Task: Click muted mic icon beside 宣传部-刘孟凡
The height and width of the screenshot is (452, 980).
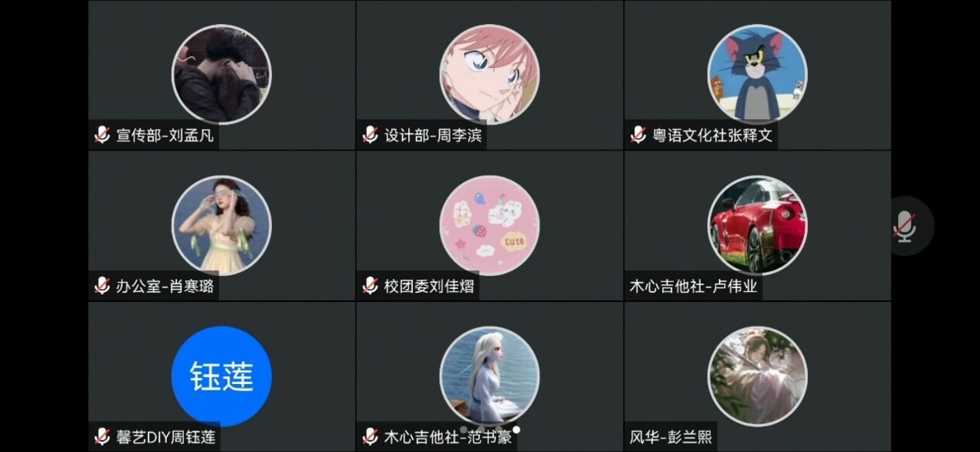Action: [102, 135]
